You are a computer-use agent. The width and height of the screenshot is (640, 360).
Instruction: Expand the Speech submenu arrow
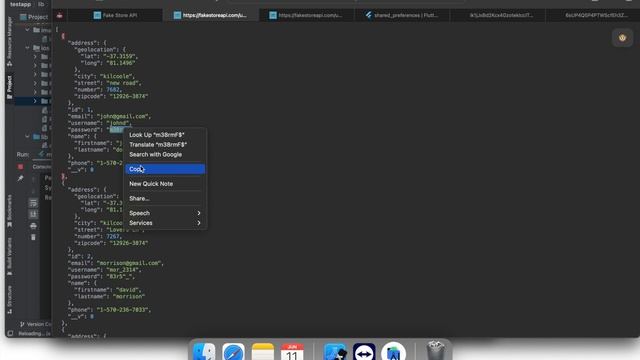pyautogui.click(x=199, y=213)
